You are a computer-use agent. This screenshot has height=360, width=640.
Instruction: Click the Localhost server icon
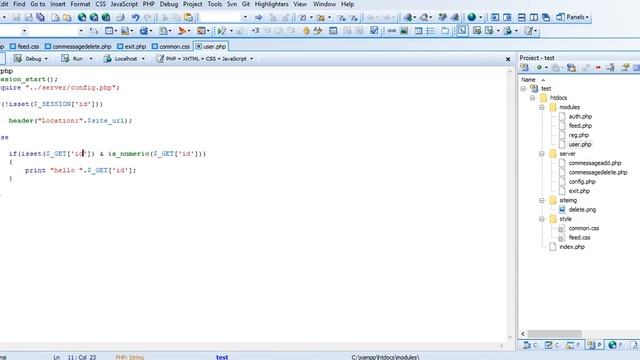pos(107,59)
